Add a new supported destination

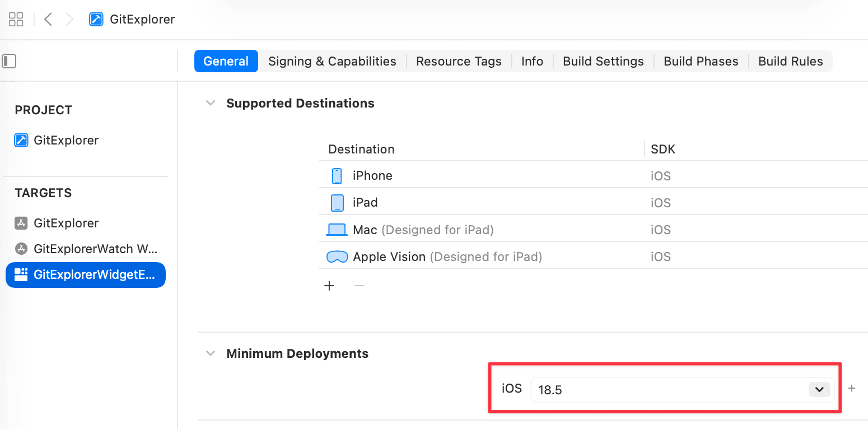[x=329, y=286]
